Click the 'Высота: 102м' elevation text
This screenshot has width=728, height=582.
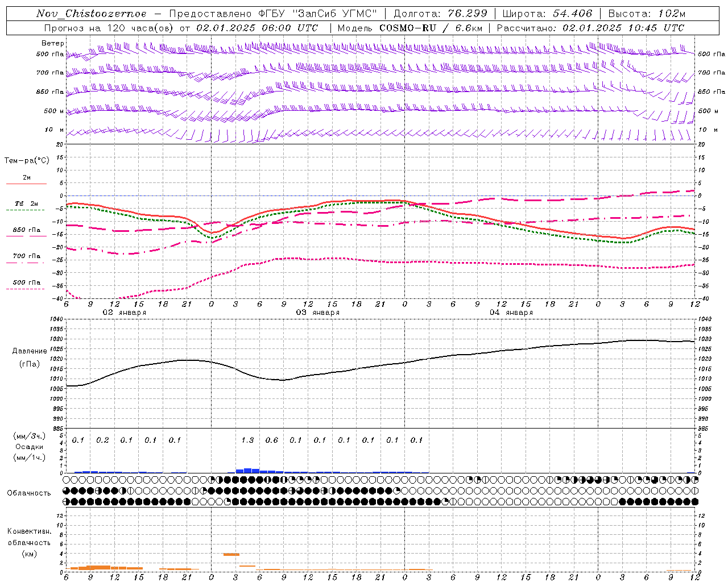click(647, 14)
